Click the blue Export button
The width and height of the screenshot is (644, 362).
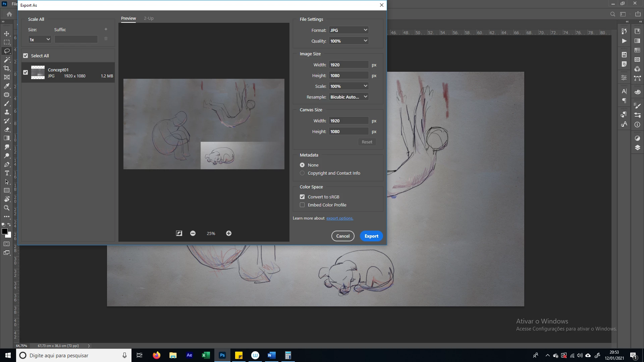click(371, 236)
